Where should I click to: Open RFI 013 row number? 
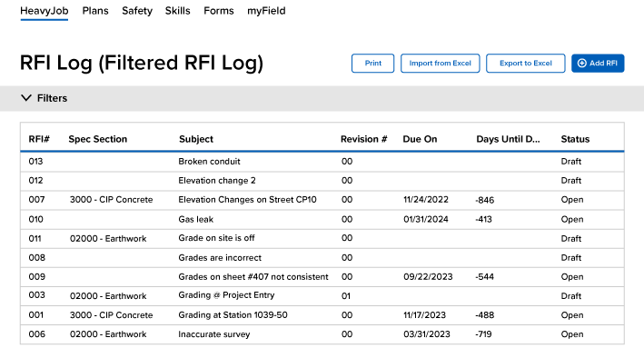[35, 162]
